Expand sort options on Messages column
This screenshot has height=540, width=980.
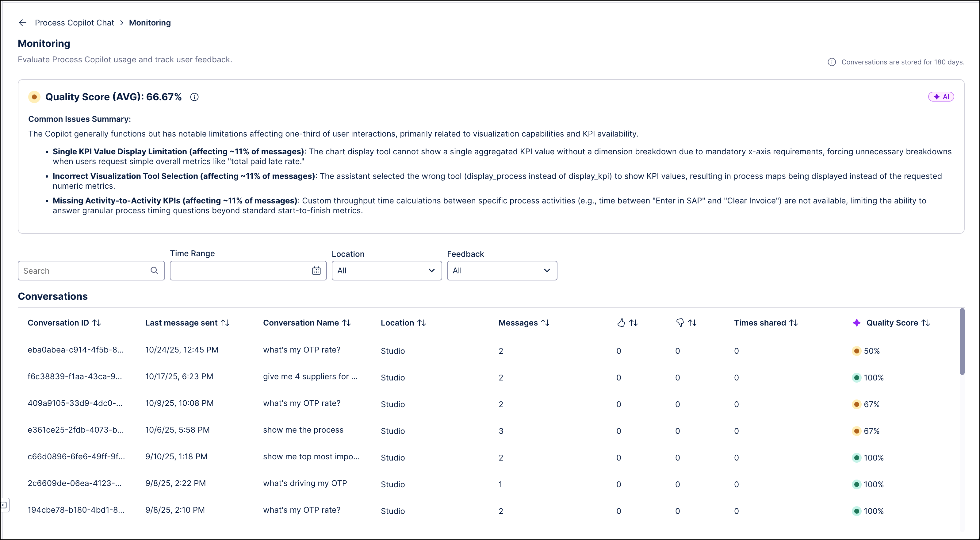click(x=546, y=323)
